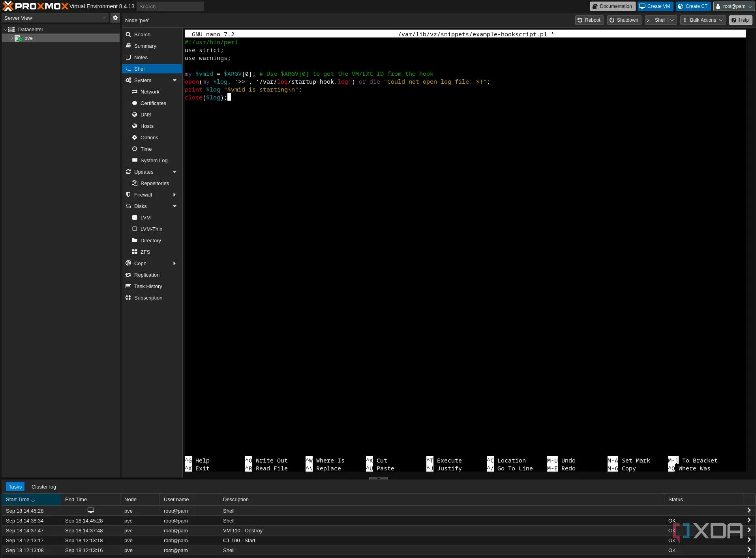Collapse the Disks section

(x=174, y=206)
